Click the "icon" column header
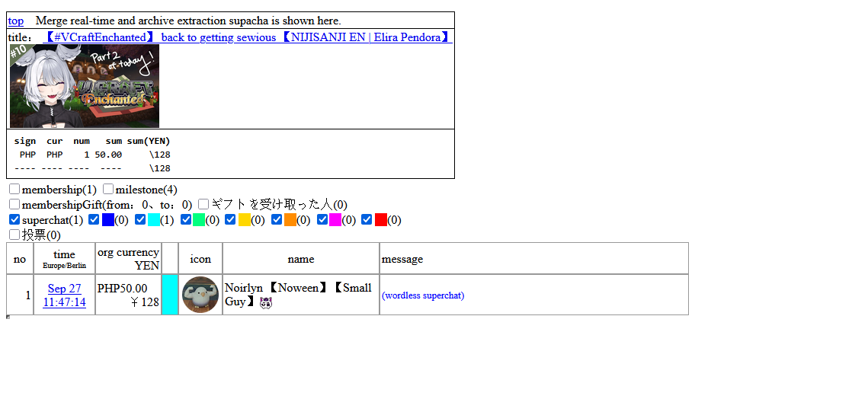868x399 pixels. (200, 258)
